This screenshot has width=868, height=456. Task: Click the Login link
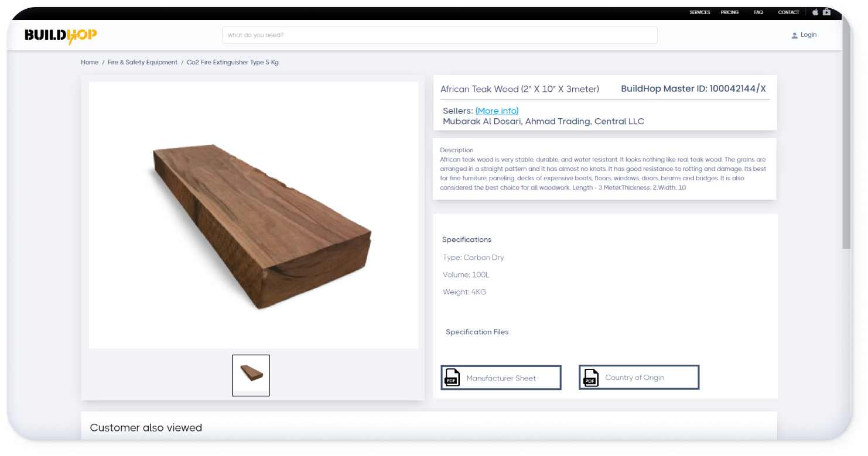tap(809, 35)
